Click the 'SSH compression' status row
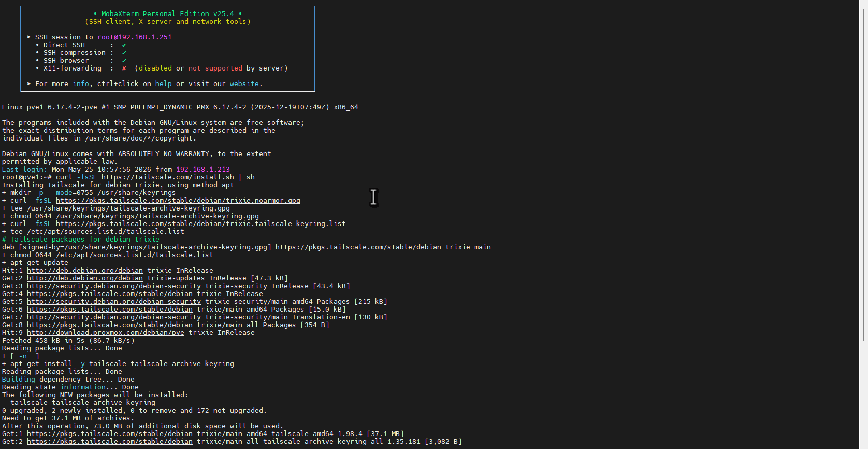Screen dimensions: 868x449 [81, 53]
